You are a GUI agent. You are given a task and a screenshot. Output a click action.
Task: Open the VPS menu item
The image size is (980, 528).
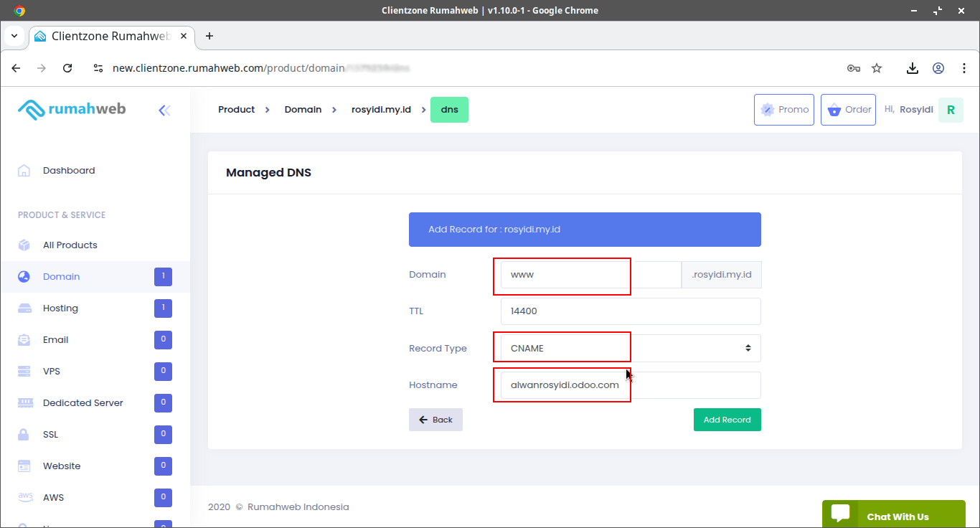pyautogui.click(x=52, y=372)
